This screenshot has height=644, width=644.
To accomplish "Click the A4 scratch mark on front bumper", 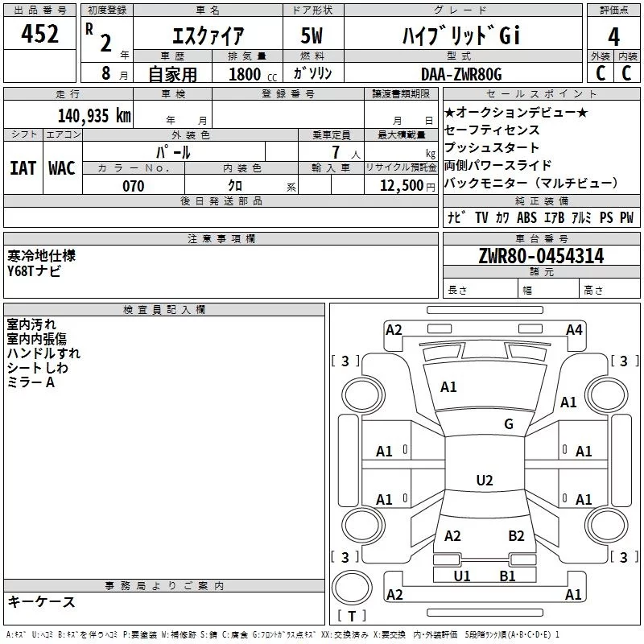I will click(574, 330).
